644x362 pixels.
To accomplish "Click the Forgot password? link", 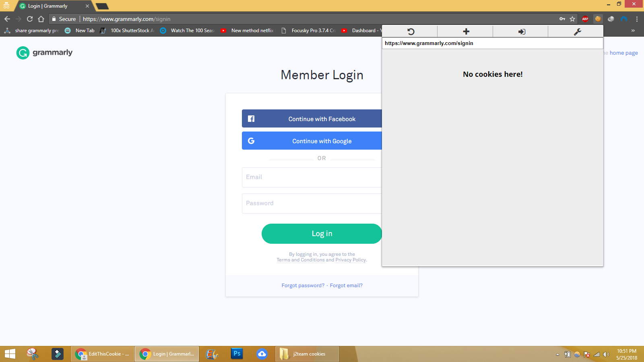I will click(x=303, y=286).
